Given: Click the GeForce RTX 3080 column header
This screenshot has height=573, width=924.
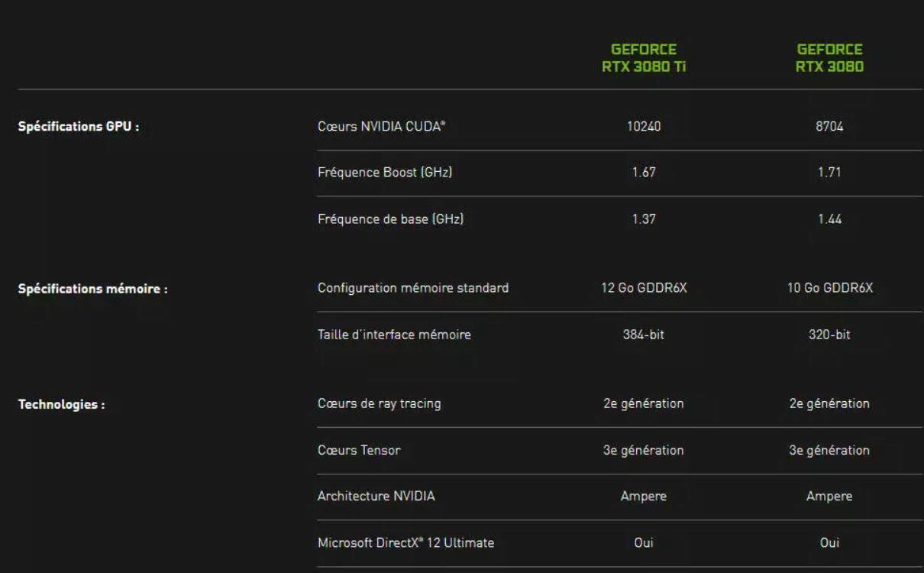Looking at the screenshot, I should coord(829,58).
